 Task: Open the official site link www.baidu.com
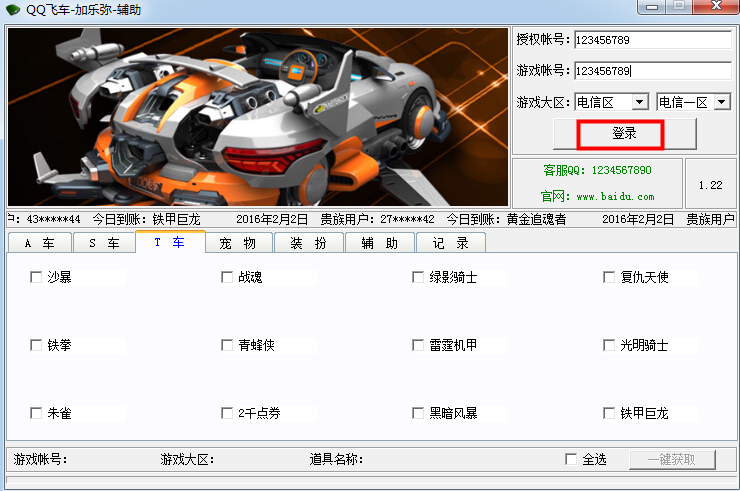(x=615, y=196)
